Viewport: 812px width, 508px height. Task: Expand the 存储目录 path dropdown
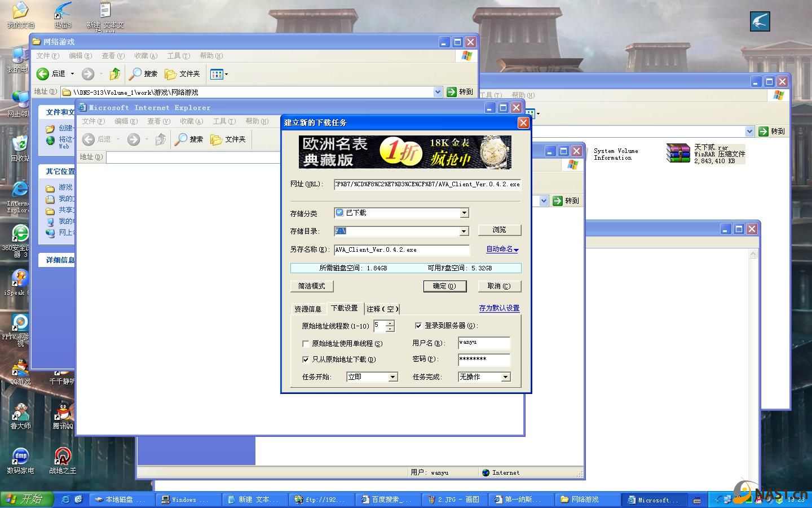click(x=464, y=231)
